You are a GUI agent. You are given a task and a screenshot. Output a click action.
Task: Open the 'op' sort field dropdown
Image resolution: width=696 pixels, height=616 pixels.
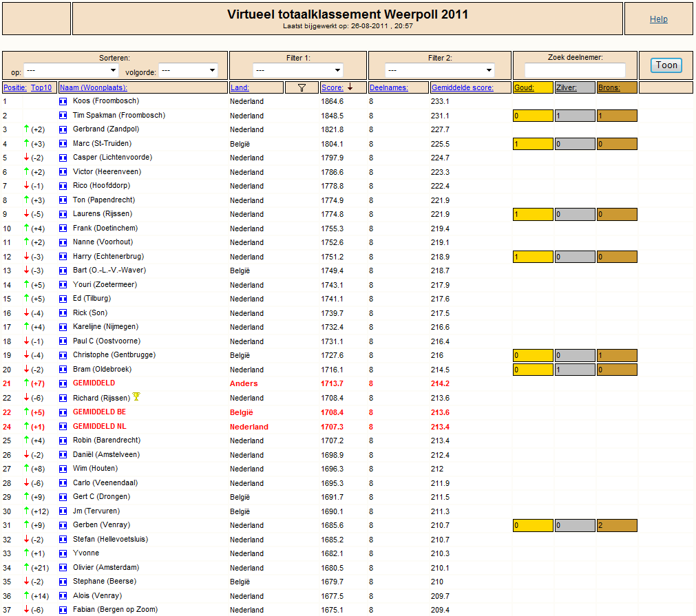71,70
